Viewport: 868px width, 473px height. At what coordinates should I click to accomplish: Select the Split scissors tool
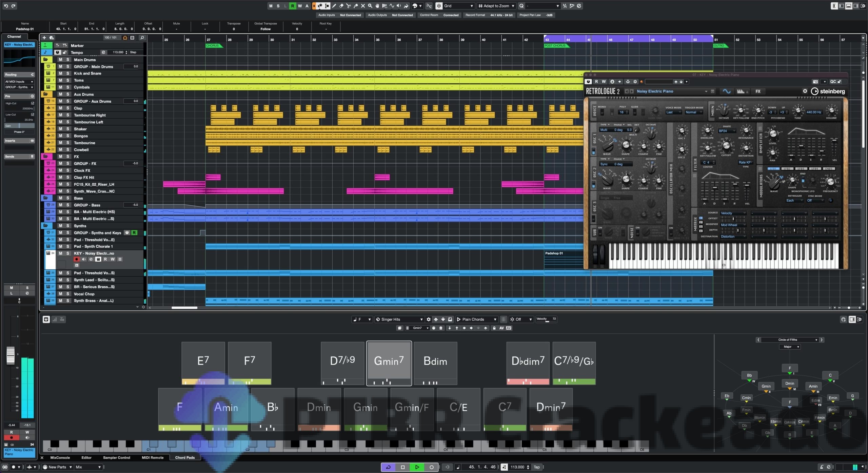(349, 6)
